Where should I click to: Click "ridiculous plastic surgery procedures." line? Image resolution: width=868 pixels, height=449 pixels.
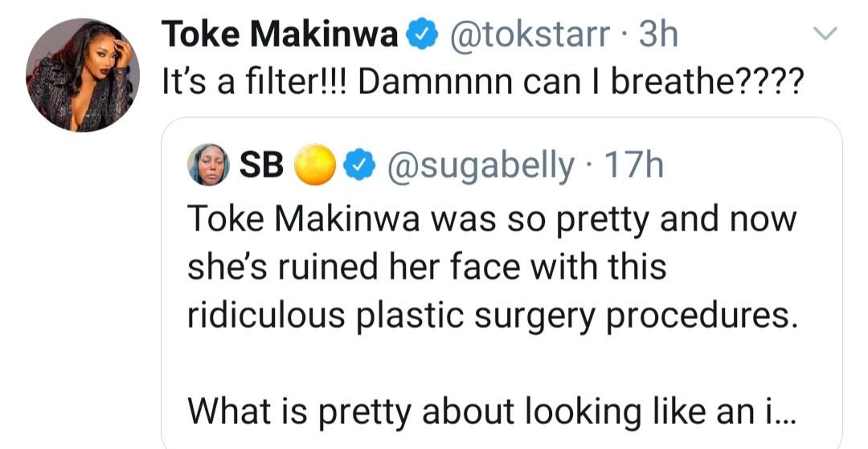492,316
